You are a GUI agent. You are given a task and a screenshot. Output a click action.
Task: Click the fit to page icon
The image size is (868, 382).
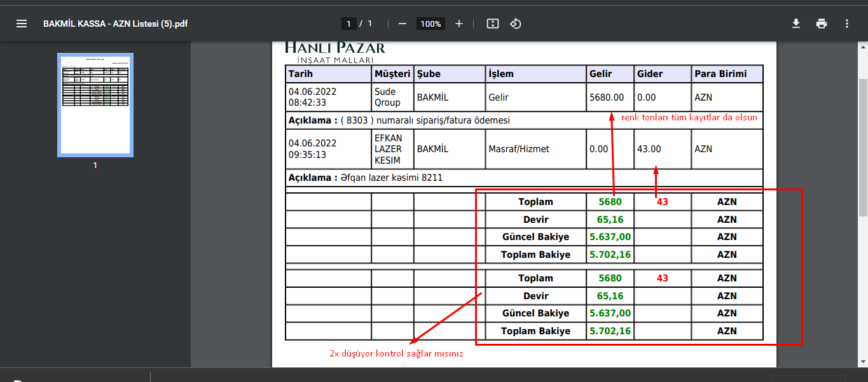pyautogui.click(x=492, y=24)
